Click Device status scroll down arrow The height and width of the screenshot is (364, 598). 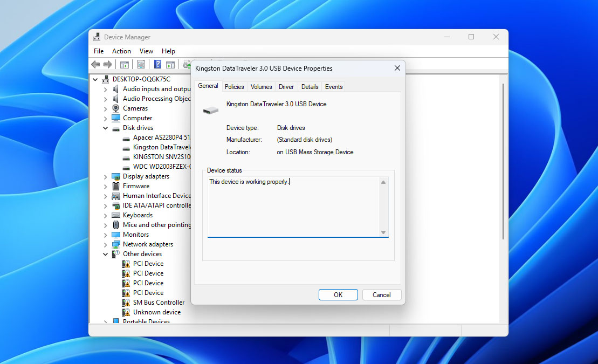point(383,232)
